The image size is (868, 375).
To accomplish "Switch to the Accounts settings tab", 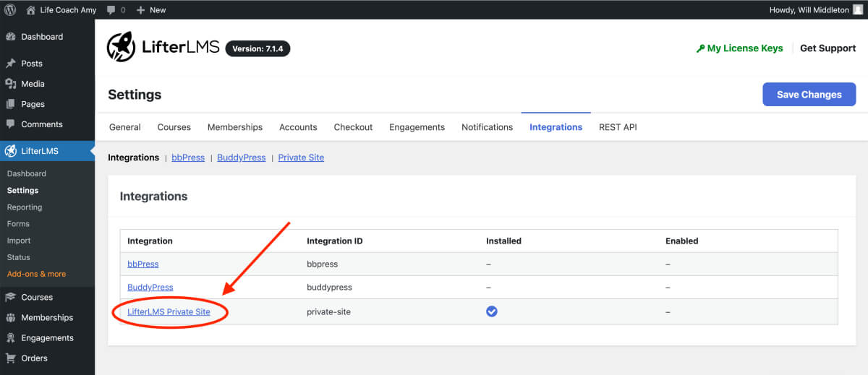I will click(298, 127).
